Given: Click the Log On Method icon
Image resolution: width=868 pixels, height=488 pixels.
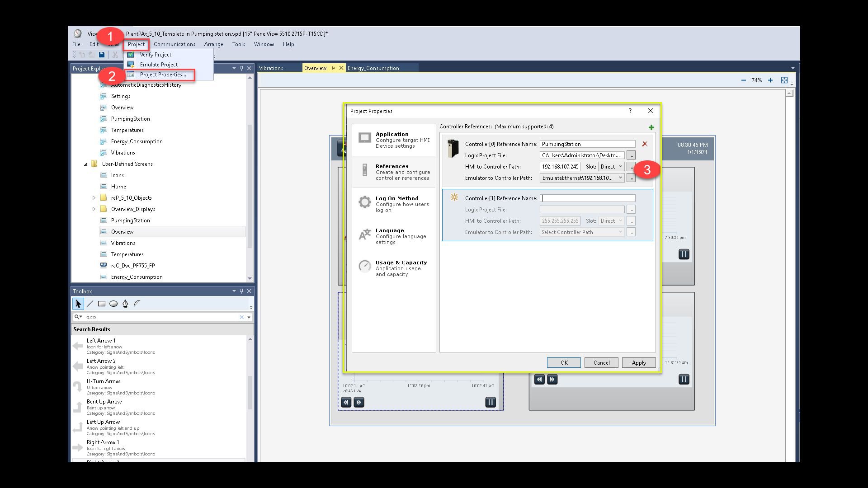Looking at the screenshot, I should click(364, 202).
